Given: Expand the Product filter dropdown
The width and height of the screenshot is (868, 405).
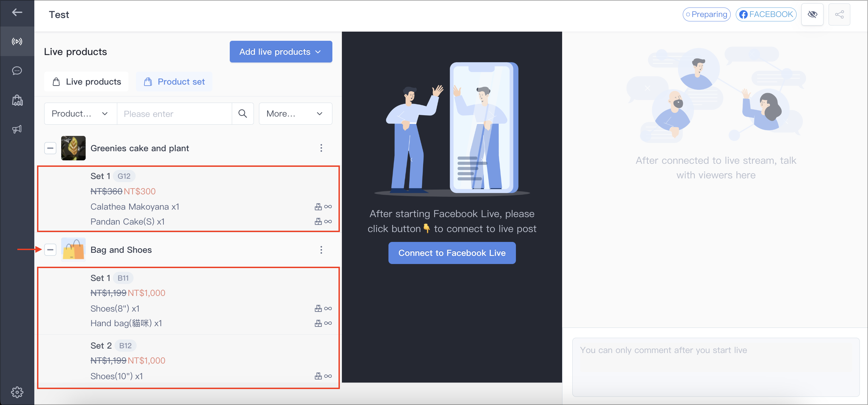Looking at the screenshot, I should pos(80,113).
